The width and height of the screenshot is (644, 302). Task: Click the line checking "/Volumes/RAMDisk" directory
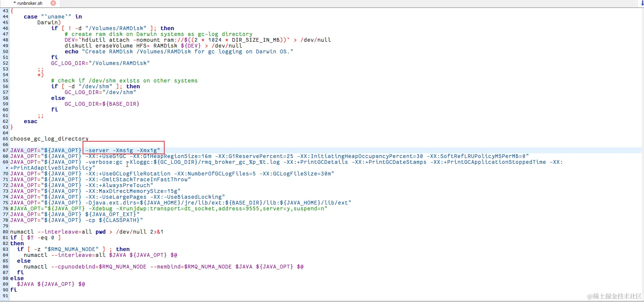113,28
